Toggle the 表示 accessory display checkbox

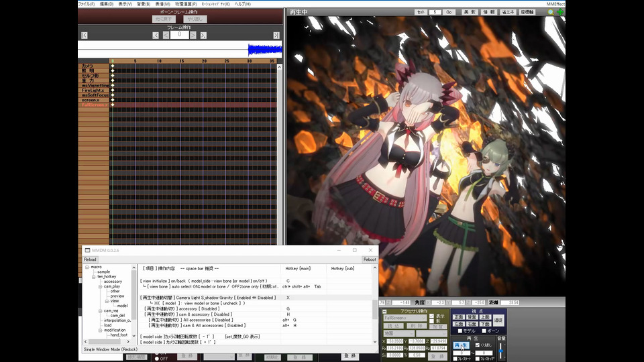[431, 316]
